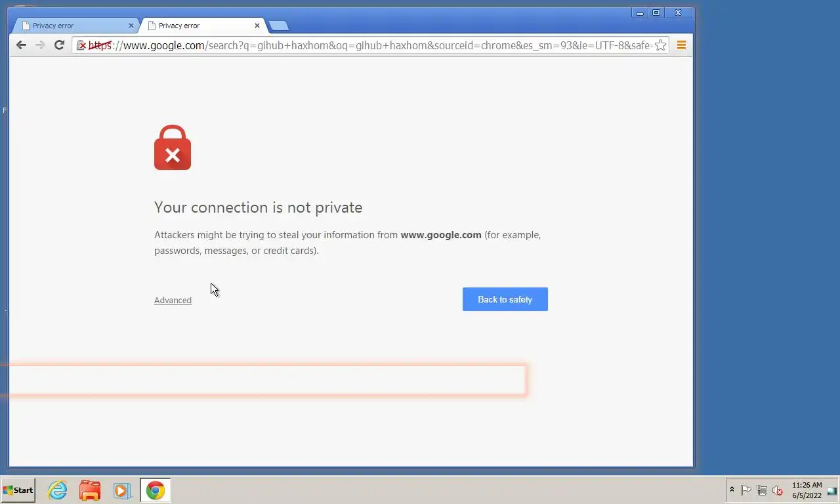840x504 pixels.
Task: Open the Windows Start menu
Action: (x=18, y=490)
